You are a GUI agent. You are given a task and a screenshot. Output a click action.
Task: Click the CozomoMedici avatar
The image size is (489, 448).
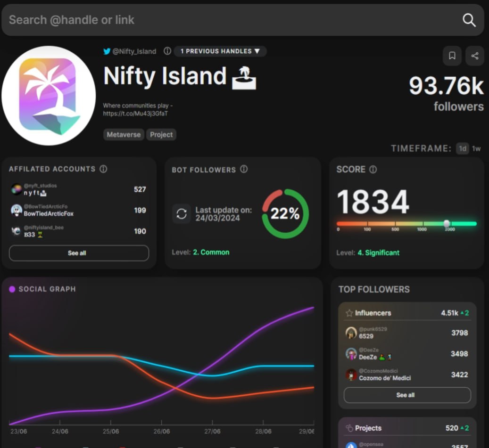point(351,375)
